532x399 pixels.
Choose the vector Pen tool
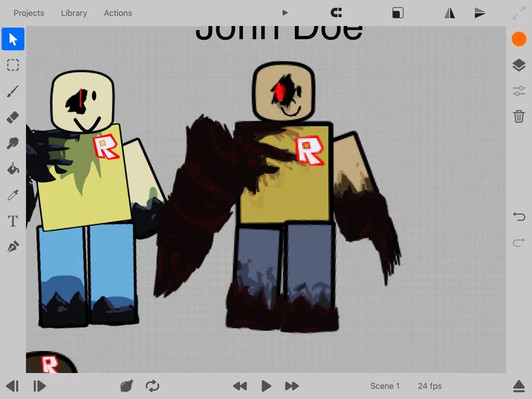point(13,247)
